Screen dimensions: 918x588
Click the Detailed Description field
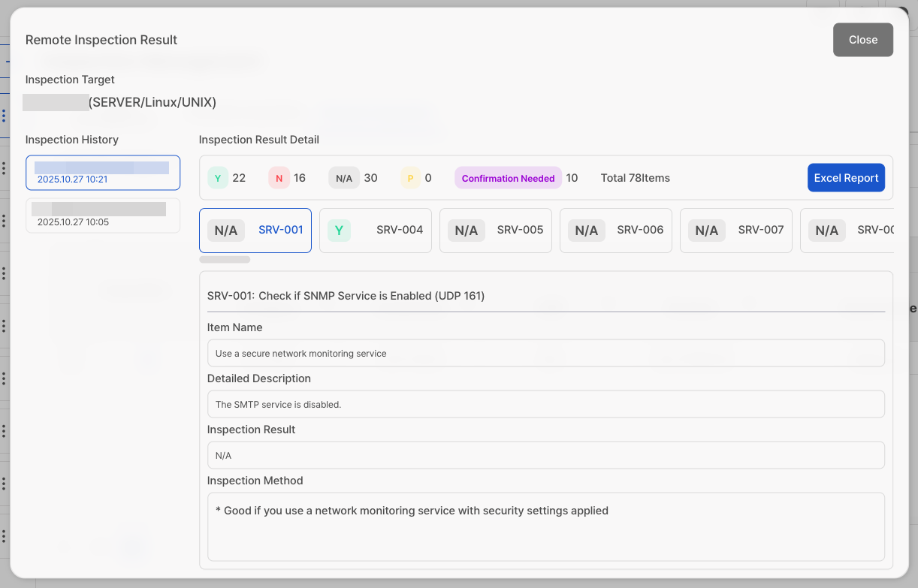coord(545,404)
